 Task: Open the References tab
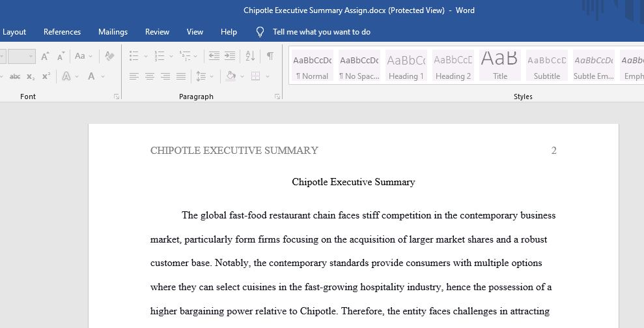pyautogui.click(x=62, y=32)
